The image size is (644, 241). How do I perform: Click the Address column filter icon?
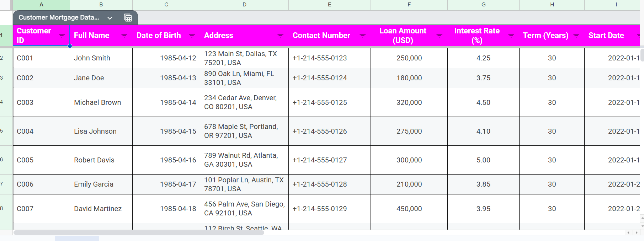tap(280, 36)
